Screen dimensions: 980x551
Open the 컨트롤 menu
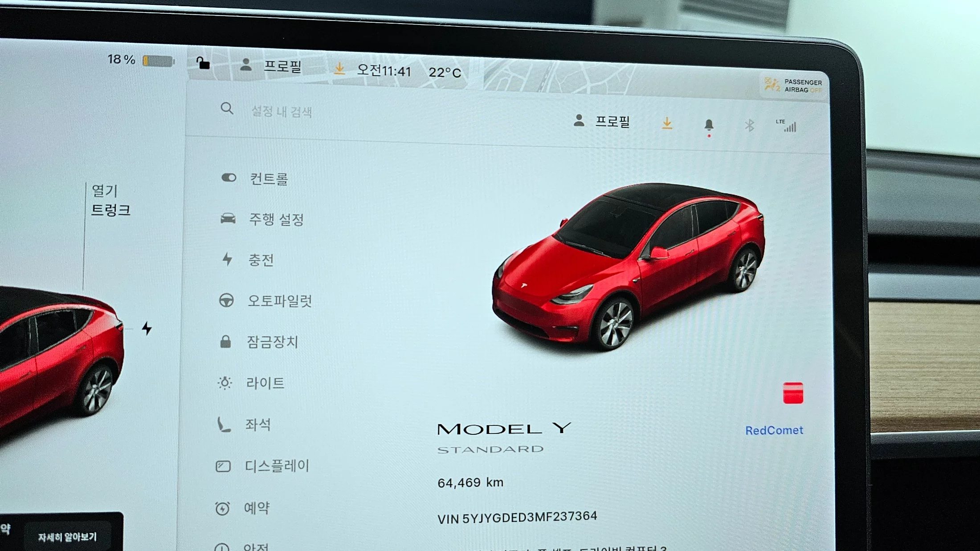tap(268, 179)
